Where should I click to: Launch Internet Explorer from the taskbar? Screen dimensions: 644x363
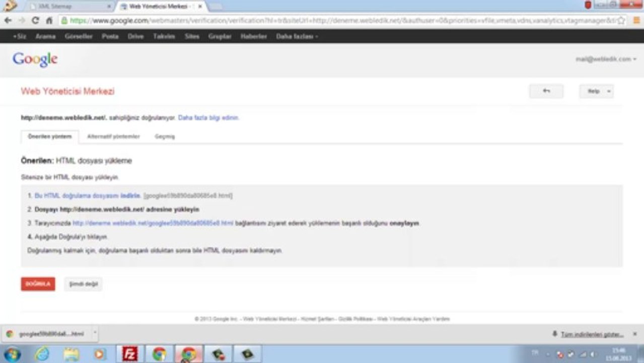tap(42, 354)
